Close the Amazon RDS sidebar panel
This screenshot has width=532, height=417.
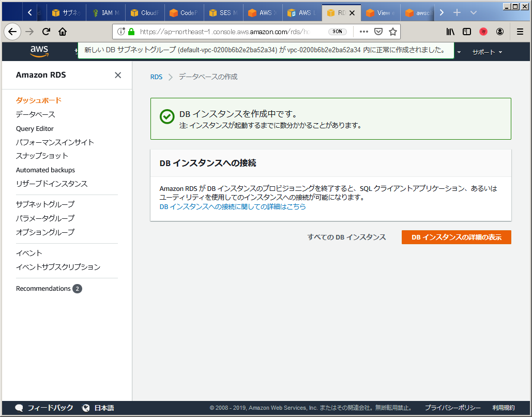tap(118, 75)
